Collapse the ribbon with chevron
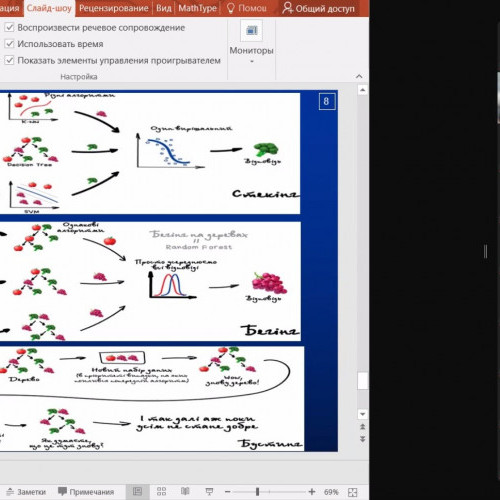Screen dimensions: 500x500 click(x=359, y=76)
